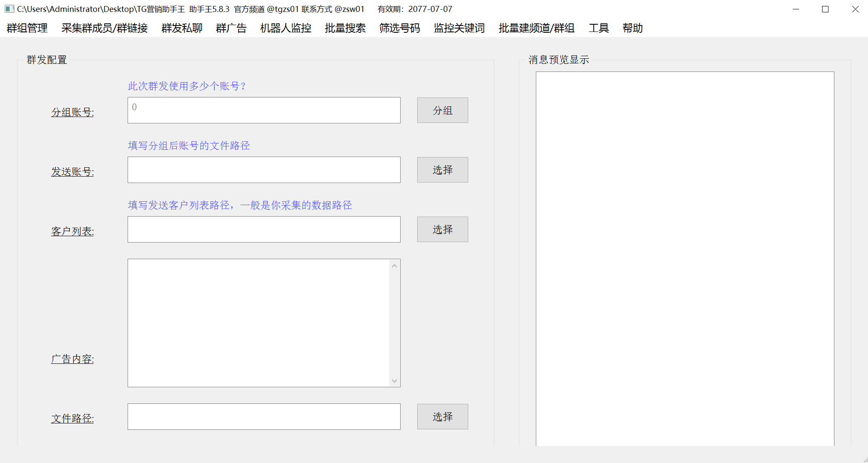
Task: Click 选择 next to 发送账号 field
Action: tap(442, 170)
